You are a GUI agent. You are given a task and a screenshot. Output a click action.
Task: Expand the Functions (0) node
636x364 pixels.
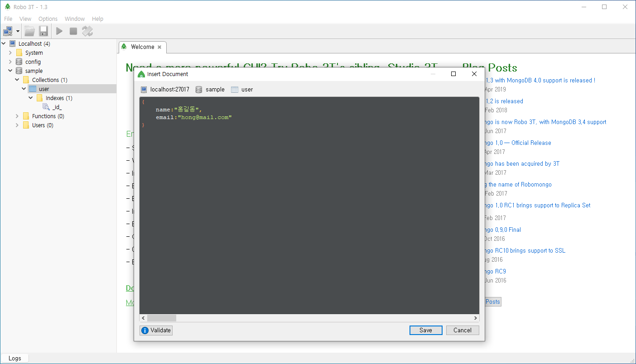click(17, 116)
